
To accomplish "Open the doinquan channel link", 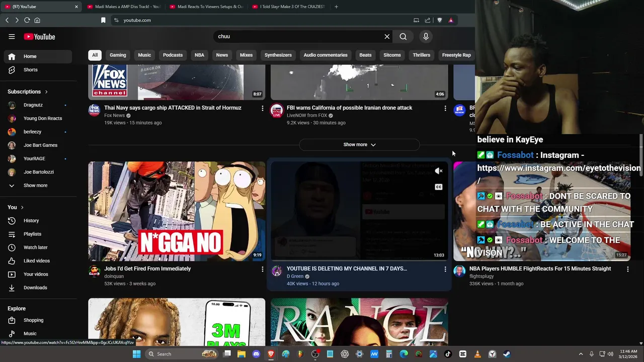I will (x=114, y=277).
